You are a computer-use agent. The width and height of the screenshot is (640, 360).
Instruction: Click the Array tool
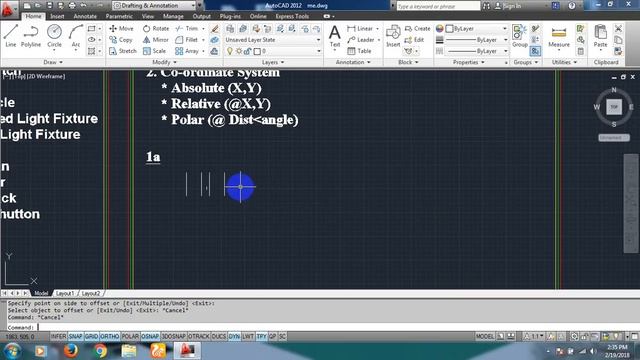tap(187, 51)
